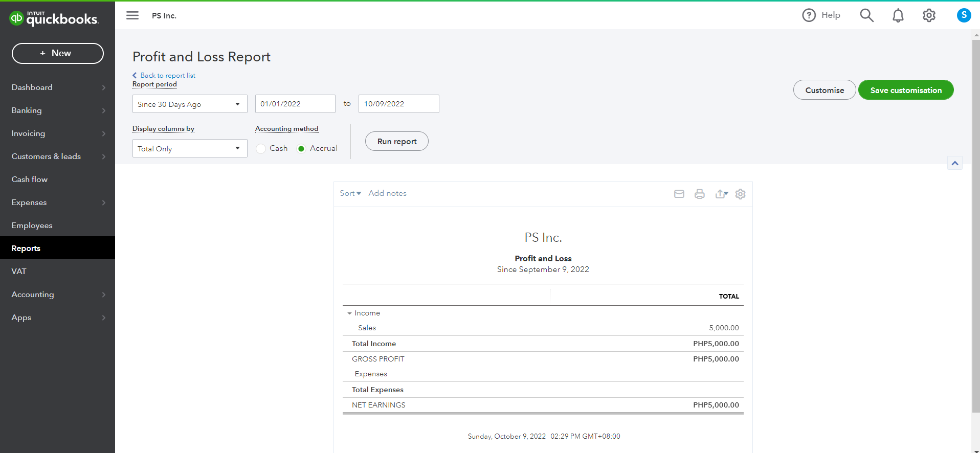Expand the Customers & leads menu

(x=57, y=156)
